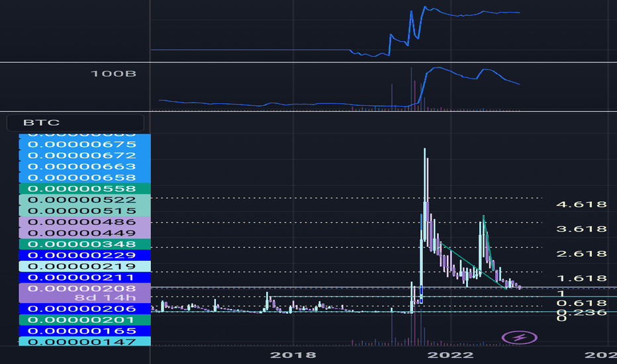Click the blue 0.00000211 price label
Screen dimensions: 617x364
85,277
